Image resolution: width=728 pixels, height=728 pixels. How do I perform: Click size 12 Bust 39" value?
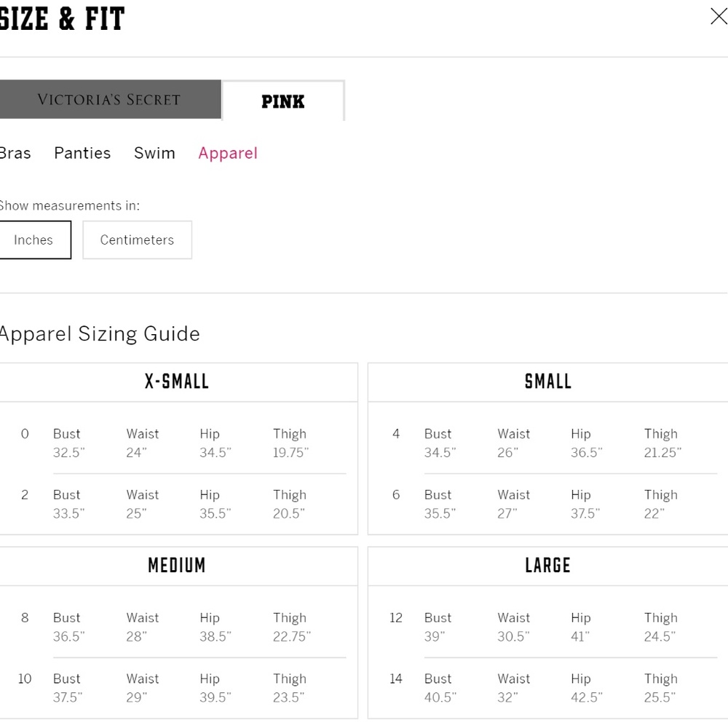coord(435,636)
